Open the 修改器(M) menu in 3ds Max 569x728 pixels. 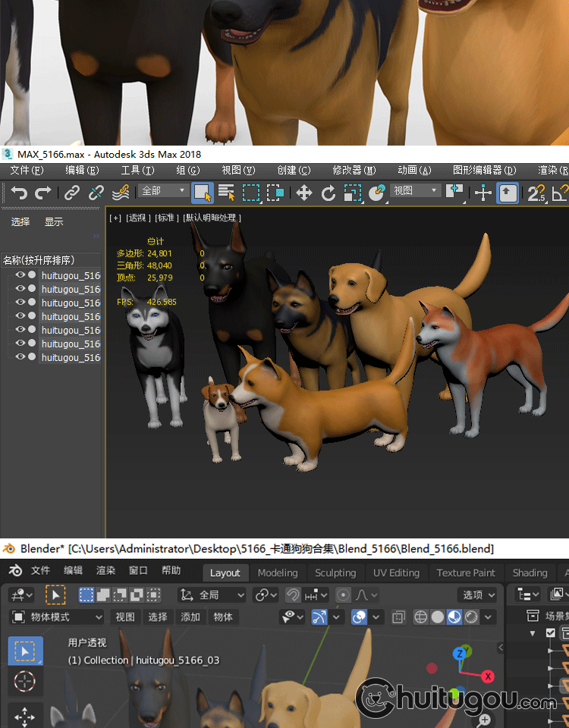354,171
